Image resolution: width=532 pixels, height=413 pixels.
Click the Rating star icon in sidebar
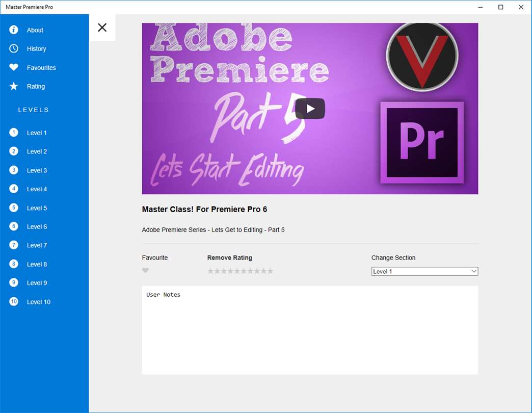click(x=14, y=86)
